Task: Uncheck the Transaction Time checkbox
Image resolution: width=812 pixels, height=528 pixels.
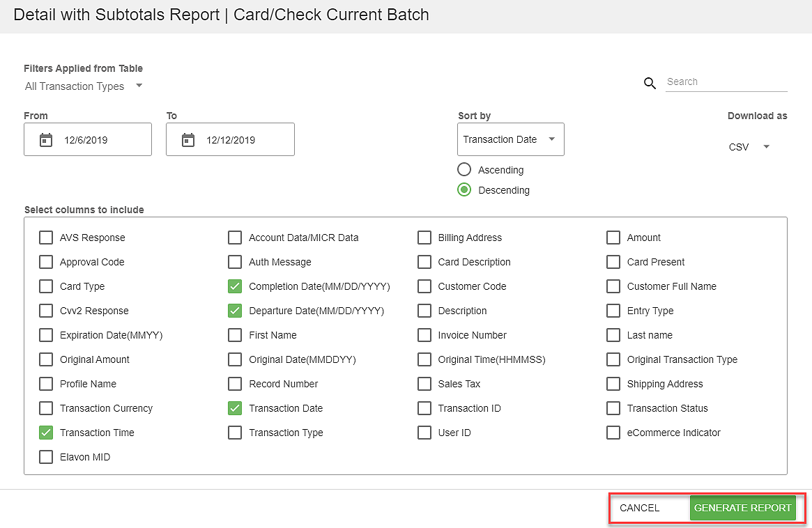Action: (46, 433)
